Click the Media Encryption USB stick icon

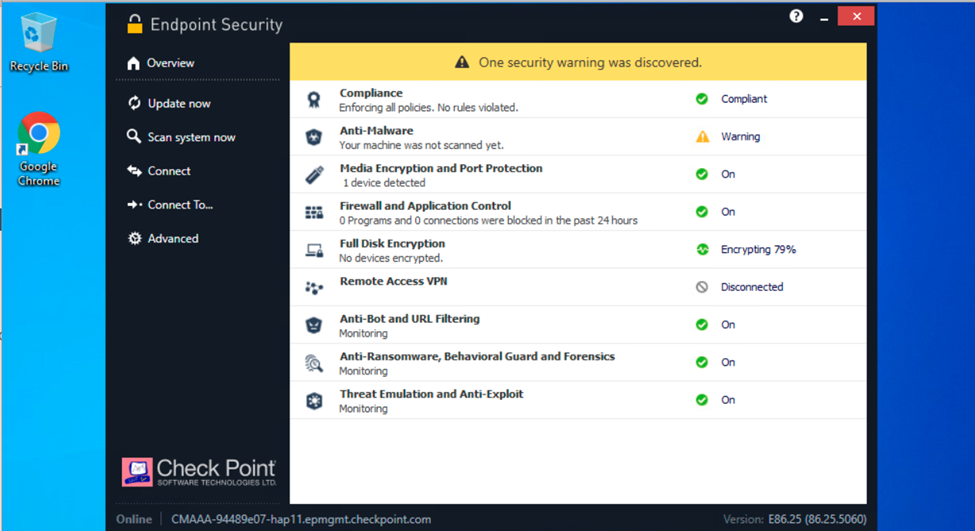(314, 175)
